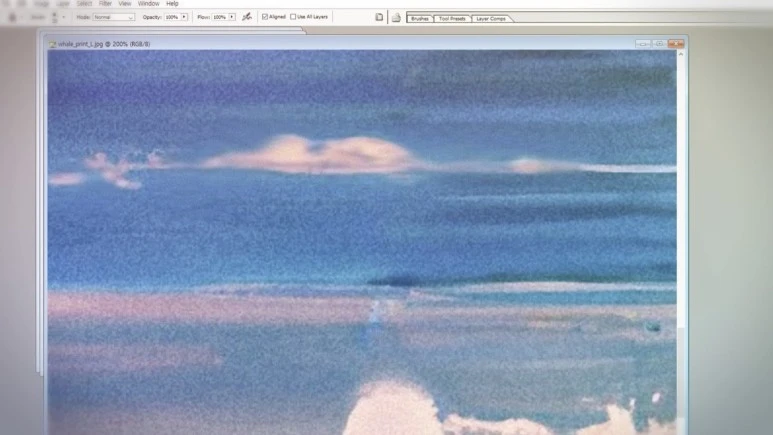The image size is (773, 435).
Task: Click the document icon in whale_print title bar
Action: (x=52, y=44)
